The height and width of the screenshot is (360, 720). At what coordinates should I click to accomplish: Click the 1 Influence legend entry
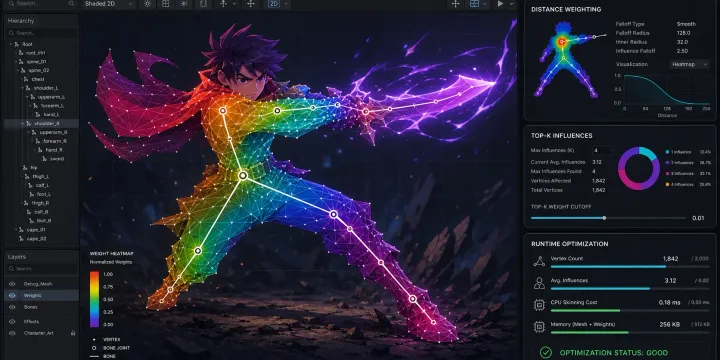pyautogui.click(x=688, y=152)
